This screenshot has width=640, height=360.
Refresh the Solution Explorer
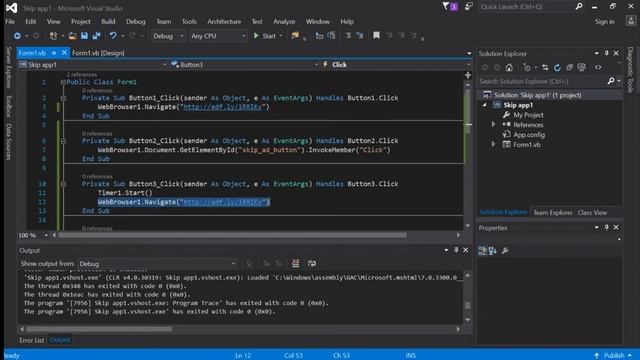click(557, 68)
